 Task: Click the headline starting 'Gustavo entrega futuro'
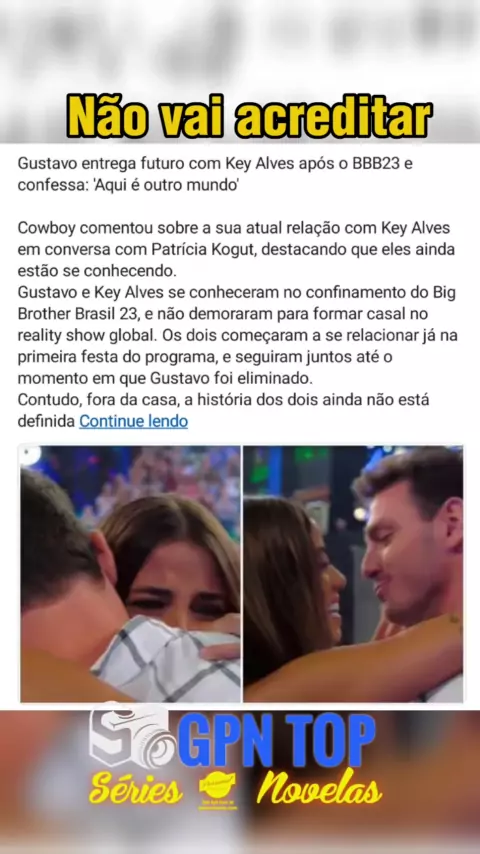coord(215,174)
